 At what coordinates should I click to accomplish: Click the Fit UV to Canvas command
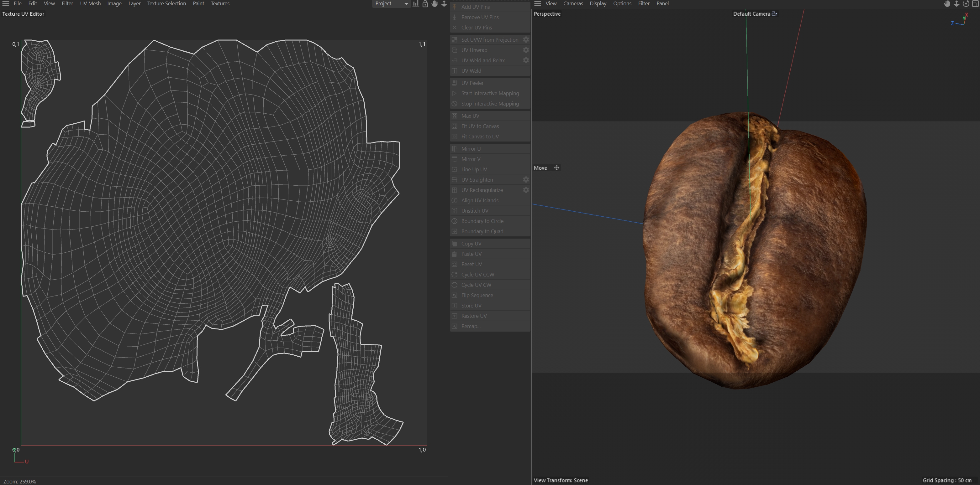click(480, 126)
